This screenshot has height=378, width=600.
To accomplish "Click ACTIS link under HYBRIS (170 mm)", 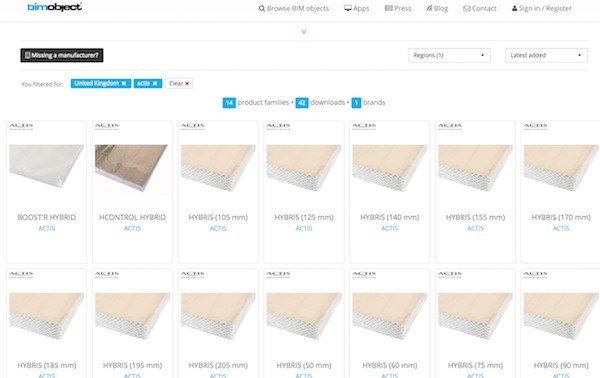I will [561, 228].
